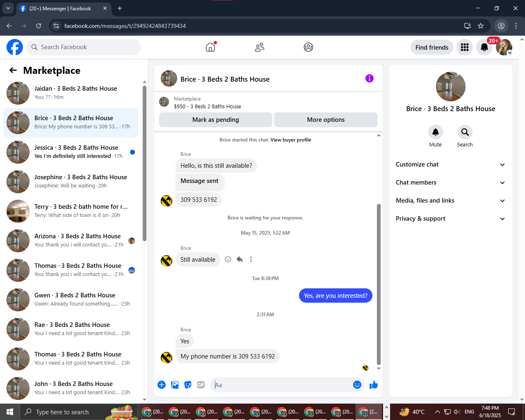Open the Marketplace listing $950 link
Viewport: 525px width, 420px height.
click(208, 106)
